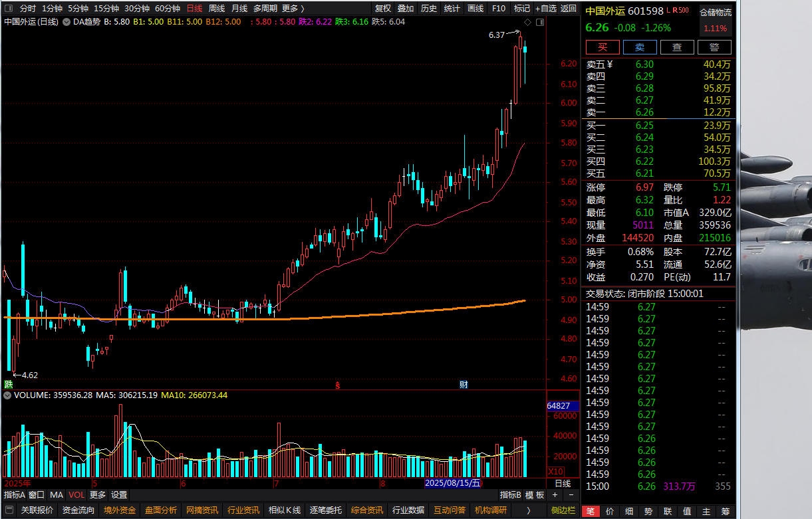Switch to 月线 monthly chart
This screenshot has height=519, width=812.
click(239, 9)
